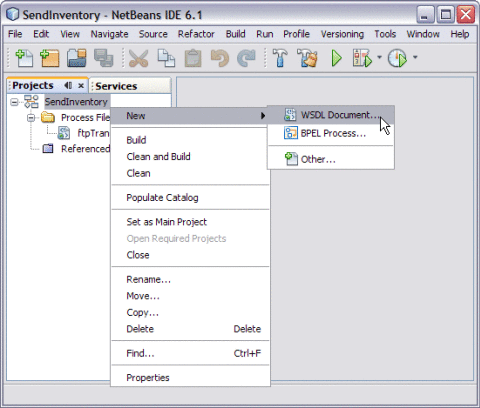Select Find in the context menu
The height and width of the screenshot is (408, 480).
(190, 353)
